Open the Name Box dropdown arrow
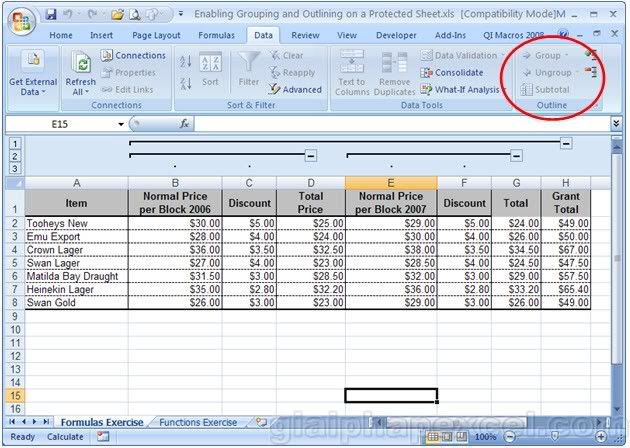The height and width of the screenshot is (448, 630). point(122,124)
